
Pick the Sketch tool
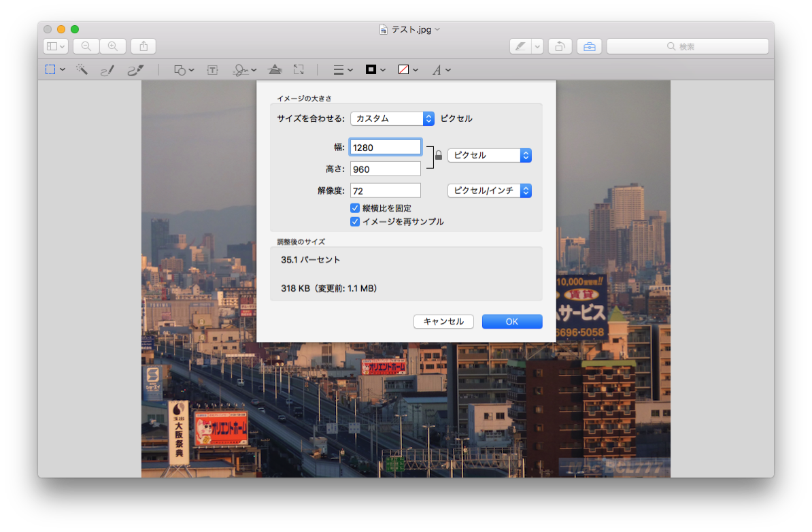(107, 69)
